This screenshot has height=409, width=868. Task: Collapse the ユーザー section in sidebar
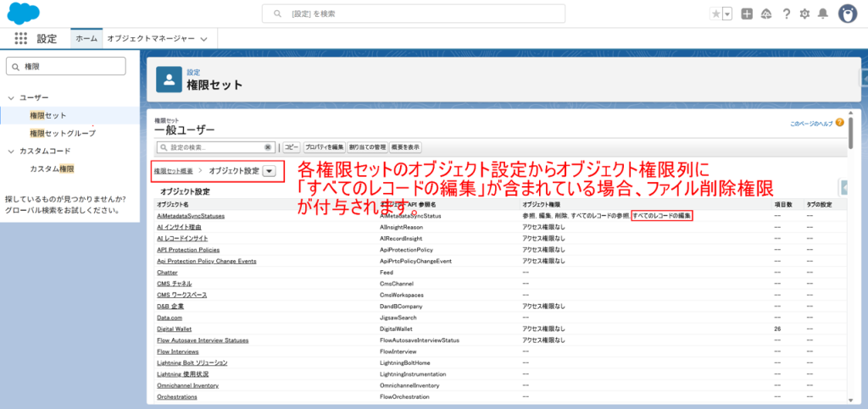point(11,97)
